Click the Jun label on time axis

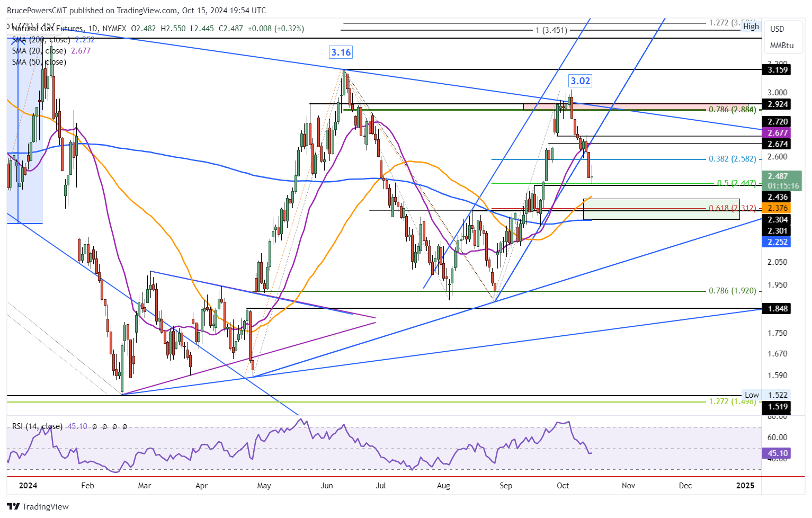click(x=327, y=485)
